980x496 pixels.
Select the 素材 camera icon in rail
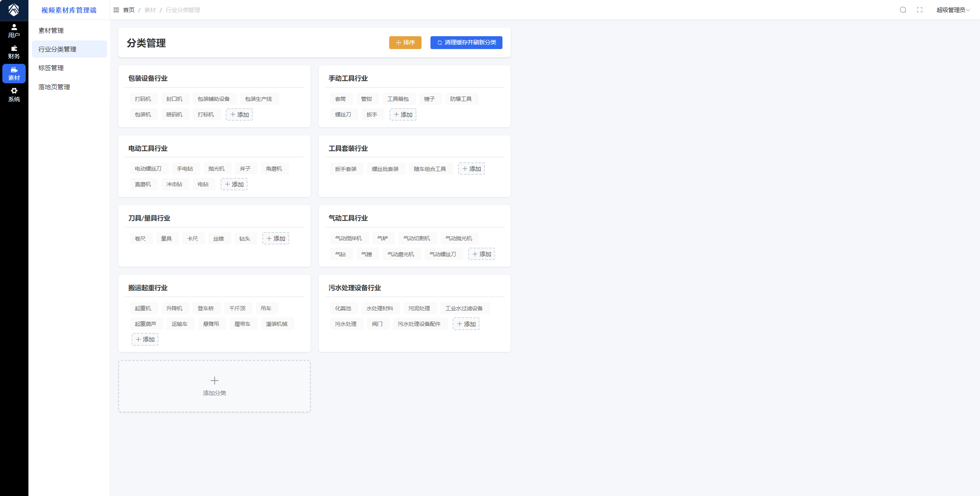(x=14, y=74)
